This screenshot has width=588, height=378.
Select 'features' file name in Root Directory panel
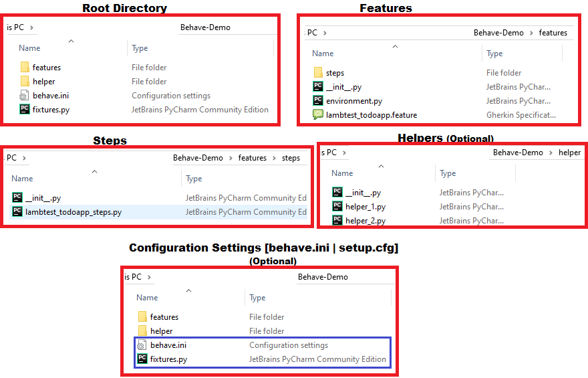pyautogui.click(x=47, y=67)
